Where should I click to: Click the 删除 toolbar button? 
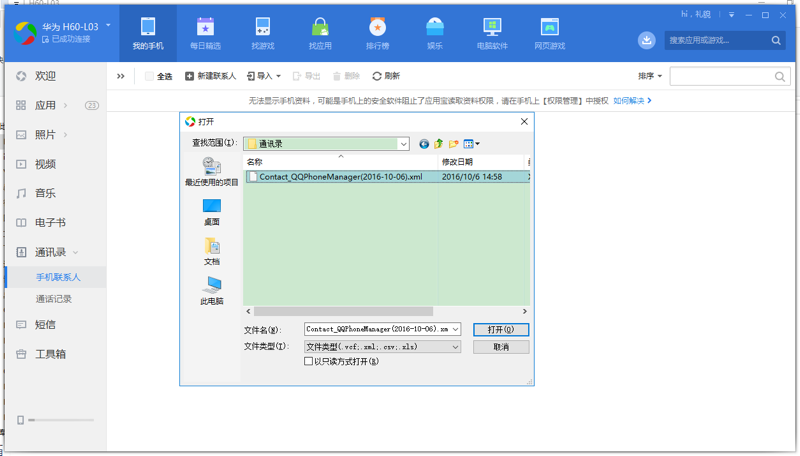coord(346,76)
